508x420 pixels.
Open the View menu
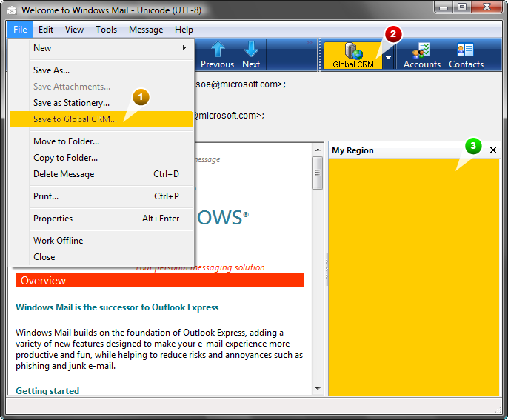coord(74,30)
